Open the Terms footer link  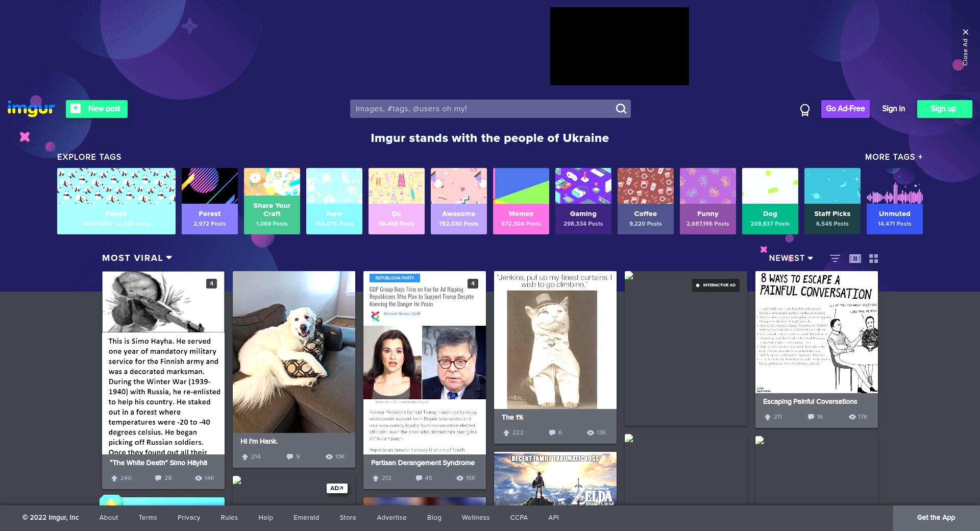coord(148,518)
